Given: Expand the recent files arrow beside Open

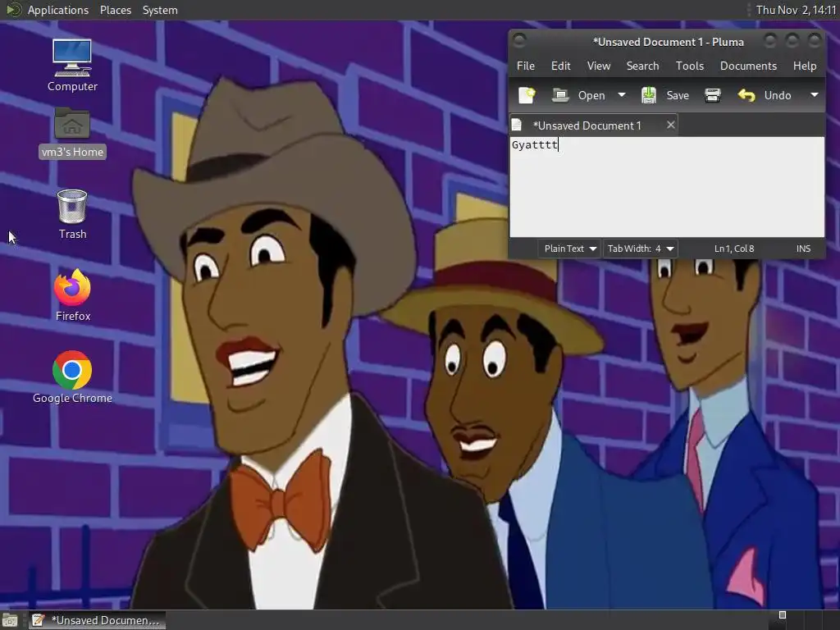Looking at the screenshot, I should (622, 95).
